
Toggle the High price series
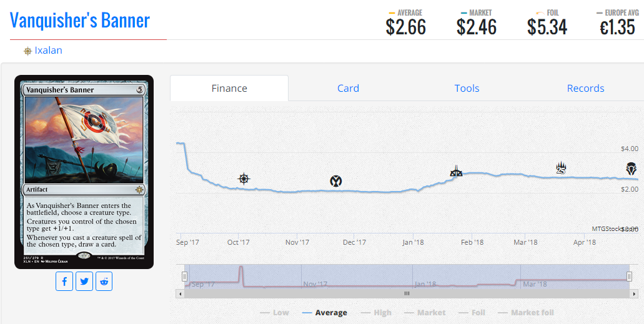pos(376,313)
